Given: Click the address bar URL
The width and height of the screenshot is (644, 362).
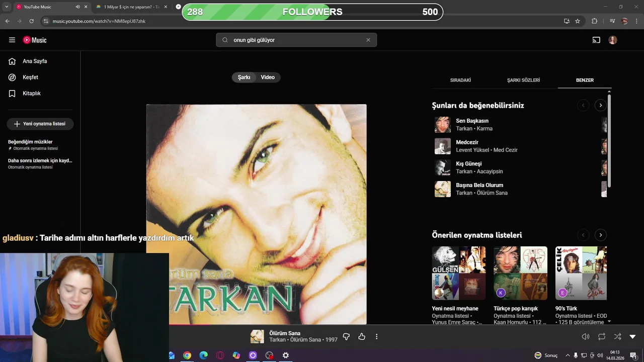Looking at the screenshot, I should [99, 21].
